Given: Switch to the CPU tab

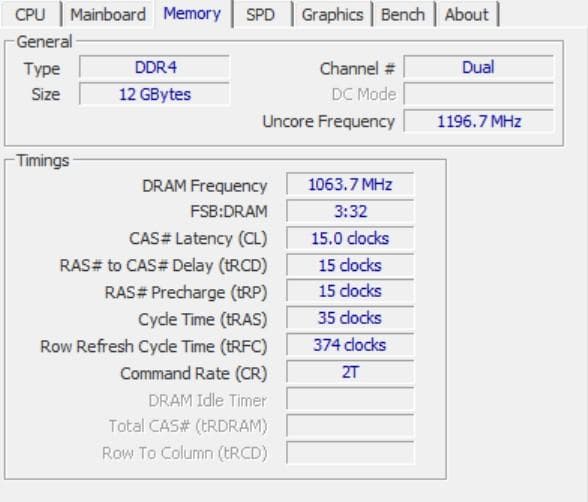Looking at the screenshot, I should (31, 15).
